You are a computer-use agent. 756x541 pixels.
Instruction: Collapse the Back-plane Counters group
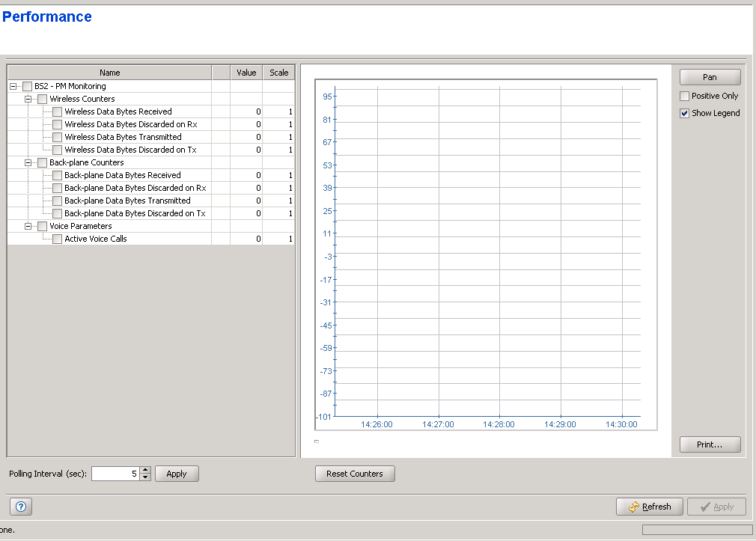(x=29, y=162)
